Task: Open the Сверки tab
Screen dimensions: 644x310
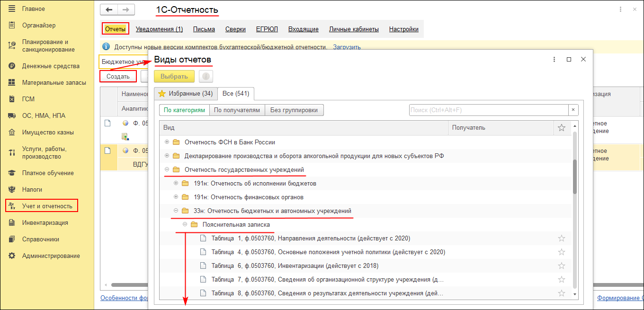Action: 235,29
